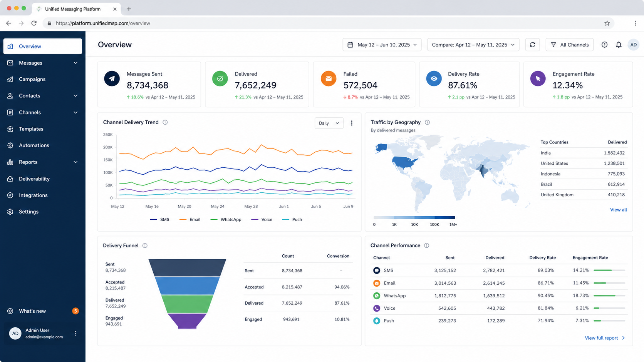Click the AD avatar in header

coord(633,45)
